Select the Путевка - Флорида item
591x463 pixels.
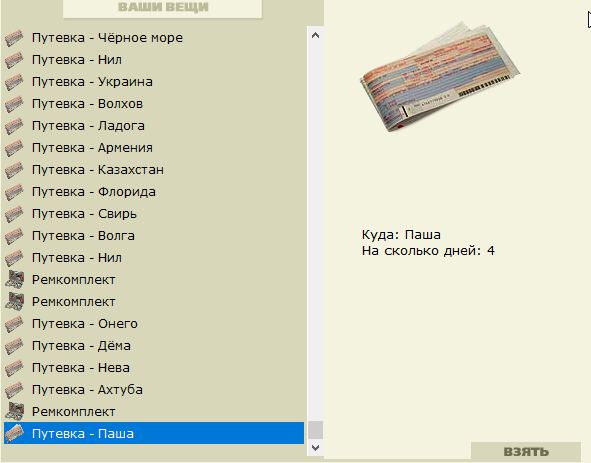(x=154, y=192)
